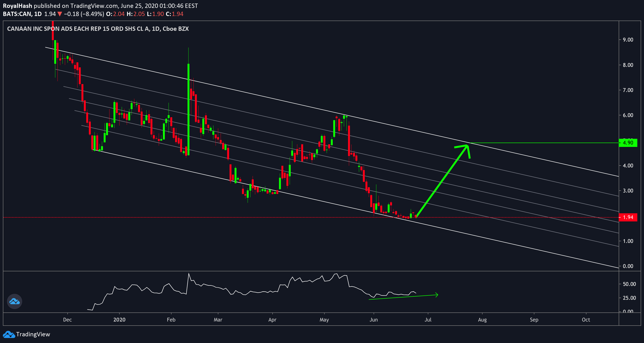644x343 pixels.
Task: Click the 6.00 price axis label
Action: (x=628, y=115)
